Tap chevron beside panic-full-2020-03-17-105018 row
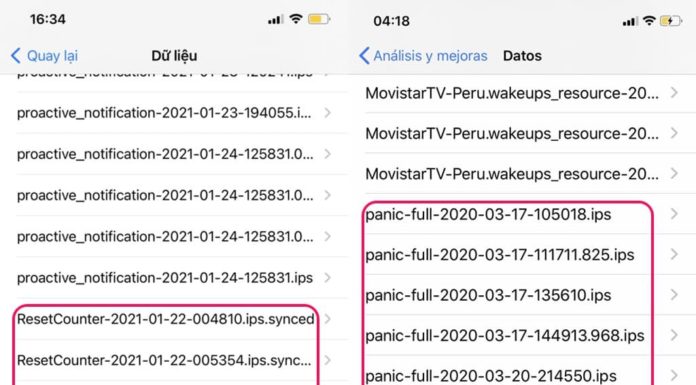Viewport: 696px width, 385px height. (674, 214)
